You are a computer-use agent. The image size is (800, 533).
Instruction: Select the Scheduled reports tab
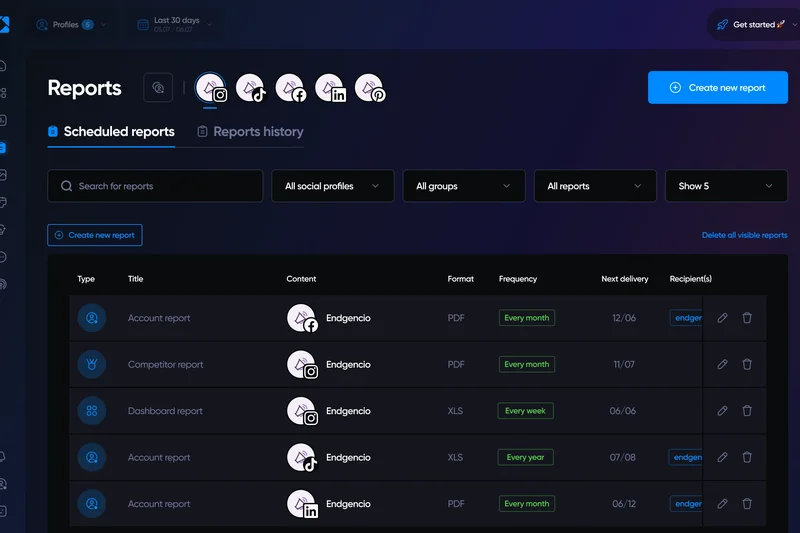(x=111, y=132)
